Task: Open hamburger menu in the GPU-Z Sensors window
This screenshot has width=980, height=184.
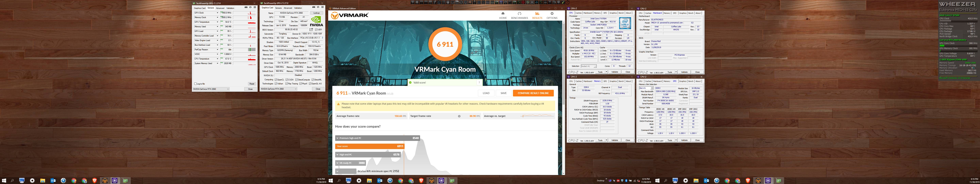Action: pyautogui.click(x=255, y=7)
